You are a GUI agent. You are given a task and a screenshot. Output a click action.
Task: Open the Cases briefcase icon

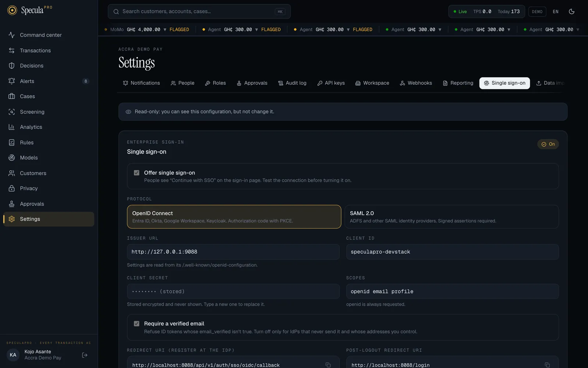point(12,96)
